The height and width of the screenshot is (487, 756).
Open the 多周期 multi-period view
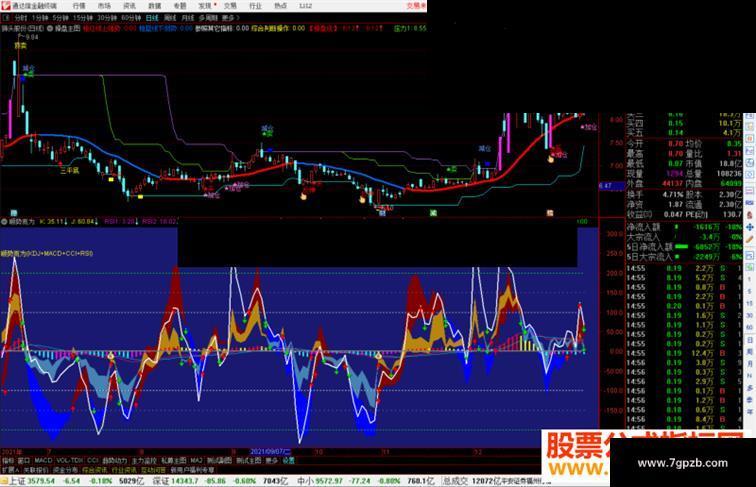208,18
